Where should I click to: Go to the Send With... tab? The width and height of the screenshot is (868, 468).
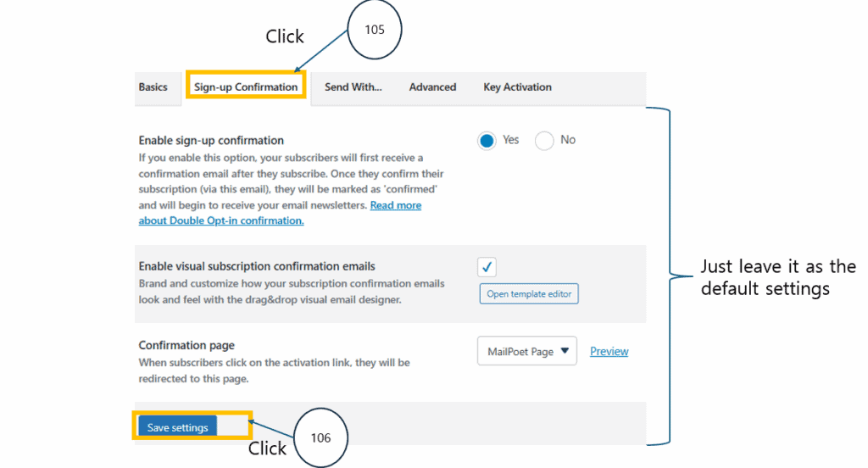click(353, 87)
